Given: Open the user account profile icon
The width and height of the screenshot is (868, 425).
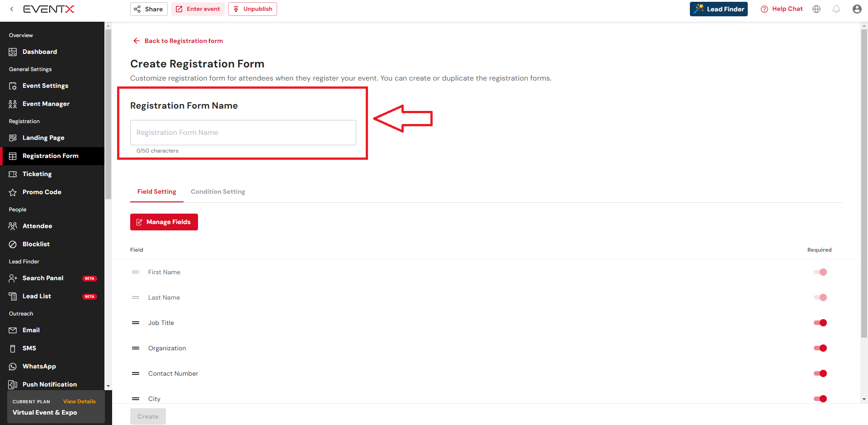Looking at the screenshot, I should [x=857, y=9].
